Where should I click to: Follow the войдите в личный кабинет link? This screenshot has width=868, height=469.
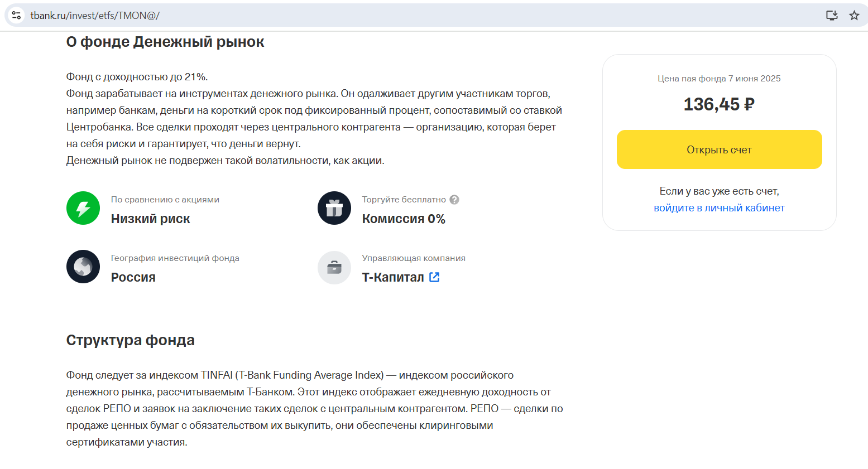coord(719,208)
